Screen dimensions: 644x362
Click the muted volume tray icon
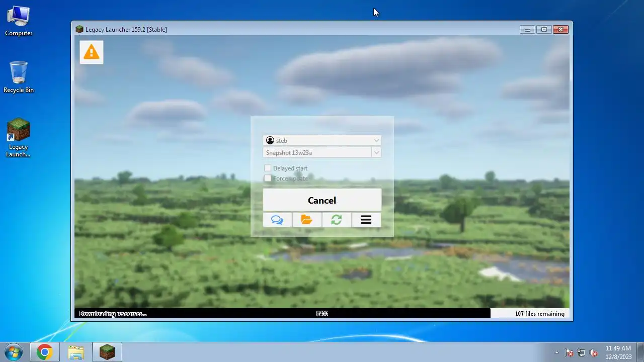[x=593, y=353]
